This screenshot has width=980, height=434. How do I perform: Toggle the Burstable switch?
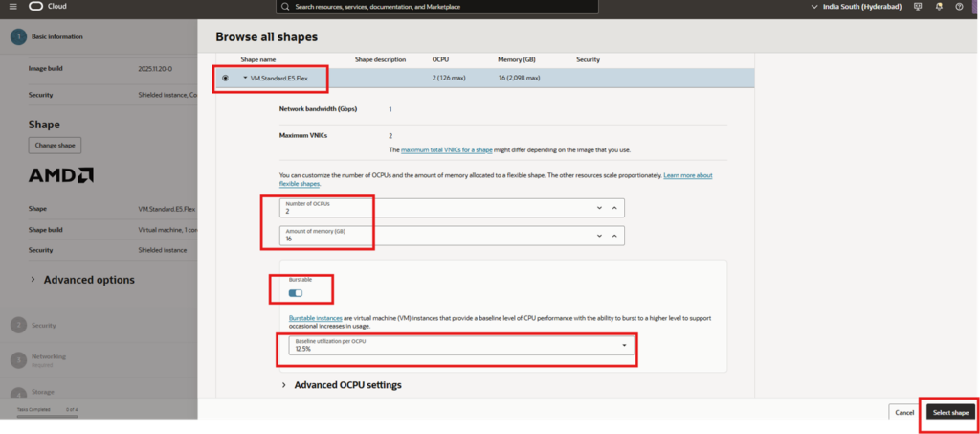pos(296,293)
